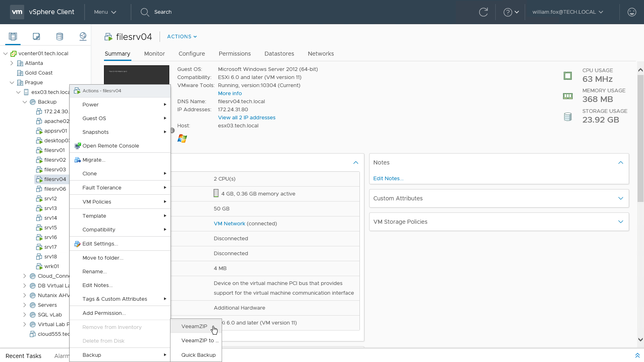
Task: Expand the Custom Attributes panel
Action: [x=621, y=198]
